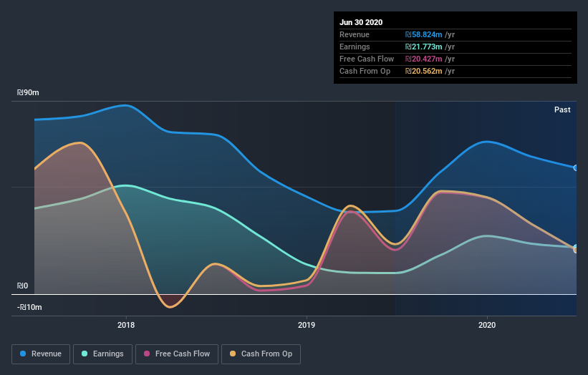This screenshot has width=588, height=375.
Task: Click the blue Revenue endpoint marker
Action: tap(576, 168)
